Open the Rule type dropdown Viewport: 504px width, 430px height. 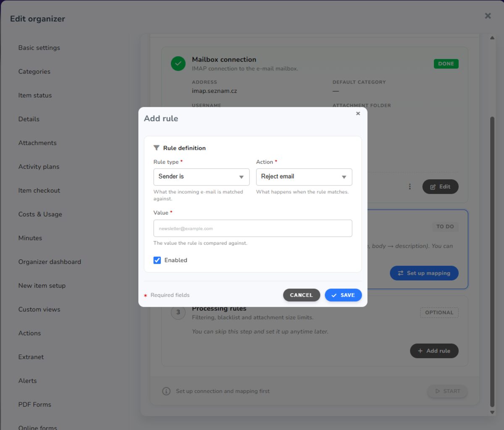pyautogui.click(x=202, y=177)
